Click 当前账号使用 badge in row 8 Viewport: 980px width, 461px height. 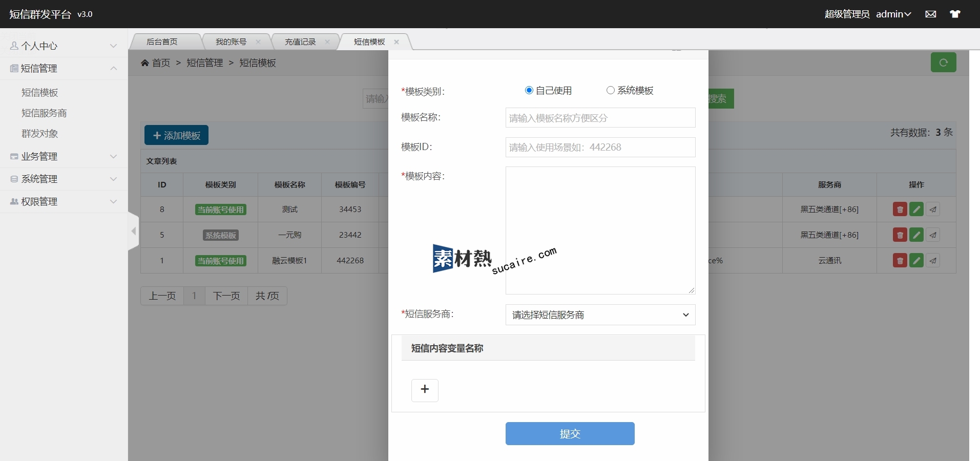point(221,209)
